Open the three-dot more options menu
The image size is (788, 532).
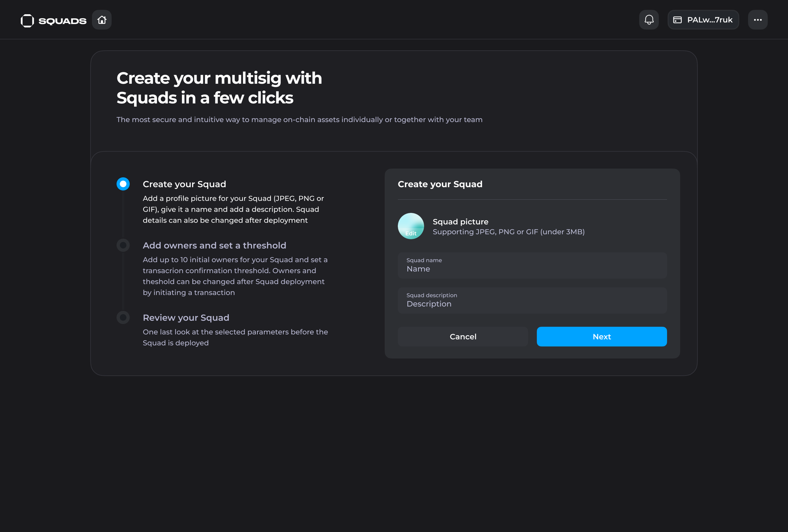click(758, 20)
